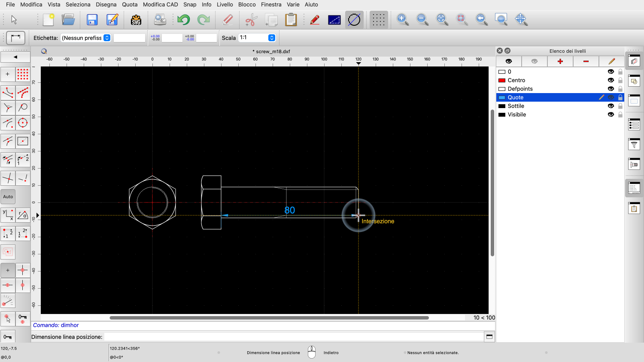Click the scissors Cut icon

point(251,20)
